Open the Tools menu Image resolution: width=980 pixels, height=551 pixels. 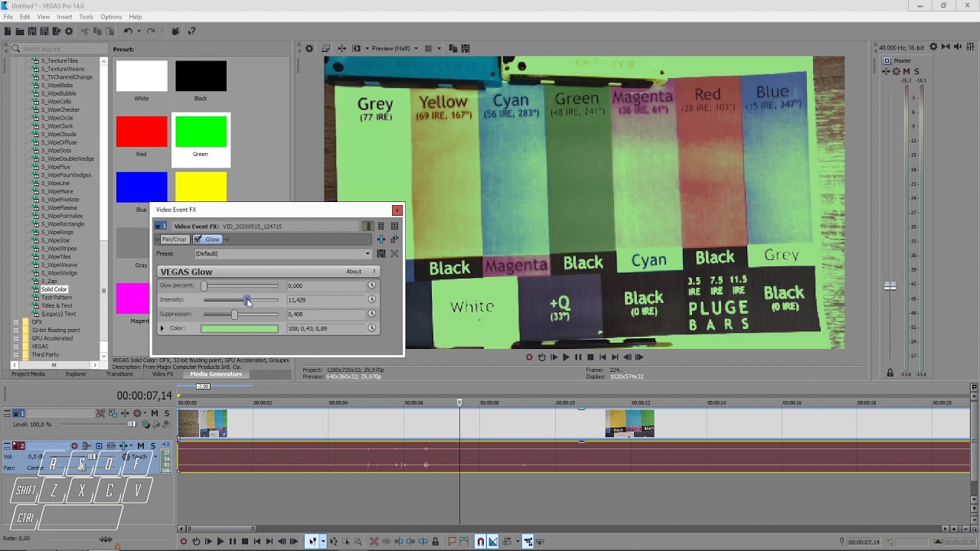(x=86, y=17)
